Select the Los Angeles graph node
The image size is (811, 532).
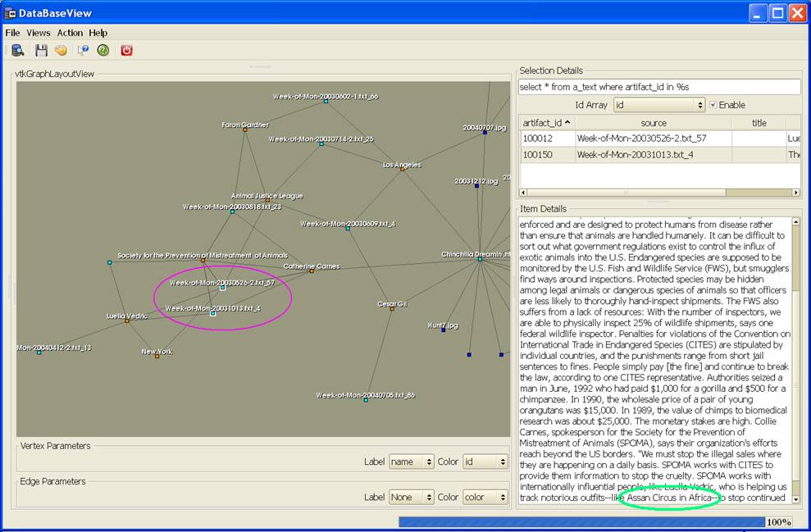(402, 170)
